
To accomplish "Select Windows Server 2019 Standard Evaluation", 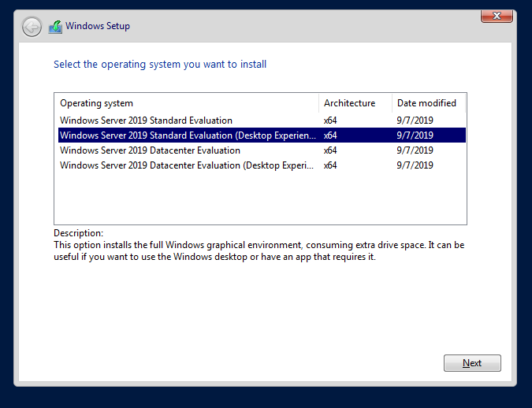I will 262,121.
